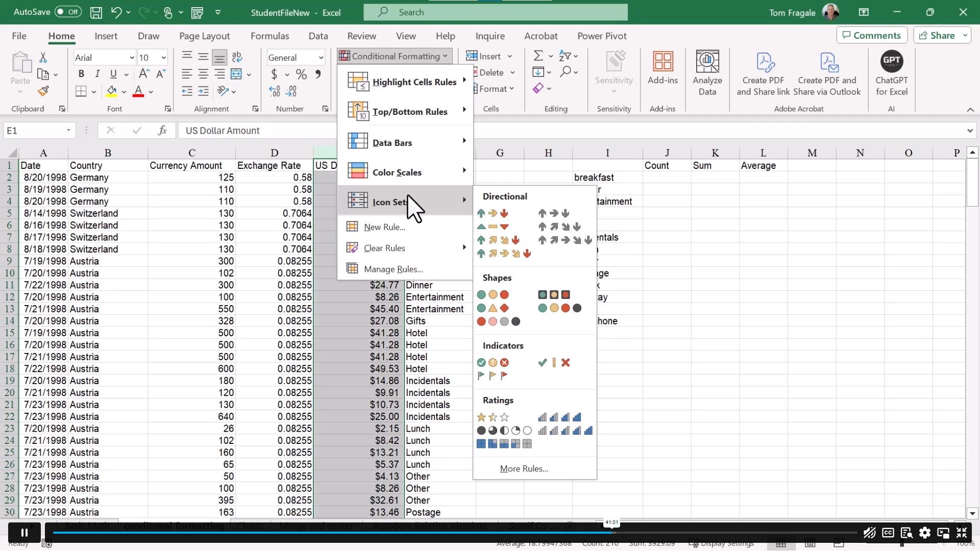
Task: Switch to the Formulas ribbon tab
Action: 270,36
